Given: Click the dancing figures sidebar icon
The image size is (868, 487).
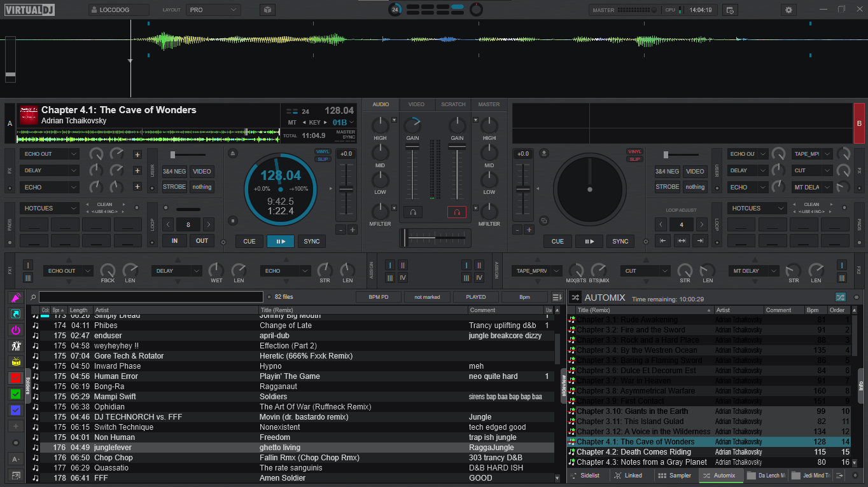Looking at the screenshot, I should (16, 346).
